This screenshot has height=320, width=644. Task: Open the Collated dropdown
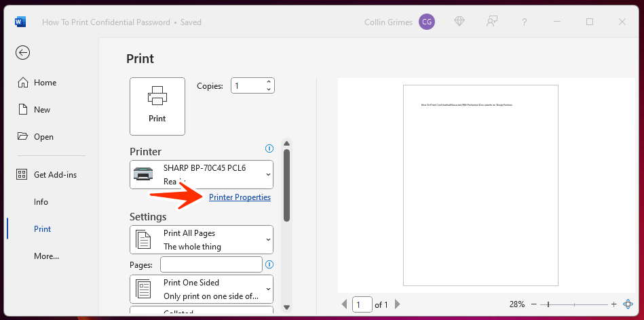point(202,310)
